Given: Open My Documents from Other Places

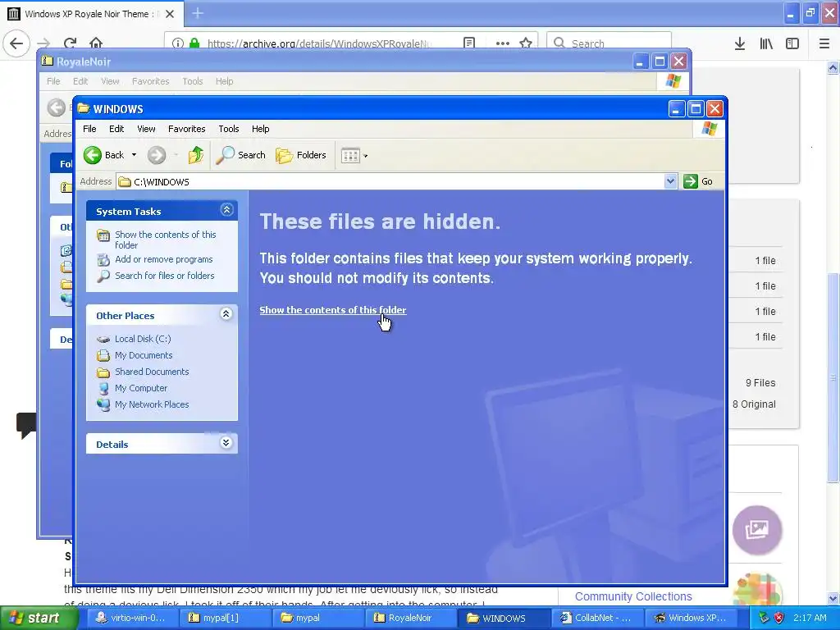Looking at the screenshot, I should tap(144, 355).
